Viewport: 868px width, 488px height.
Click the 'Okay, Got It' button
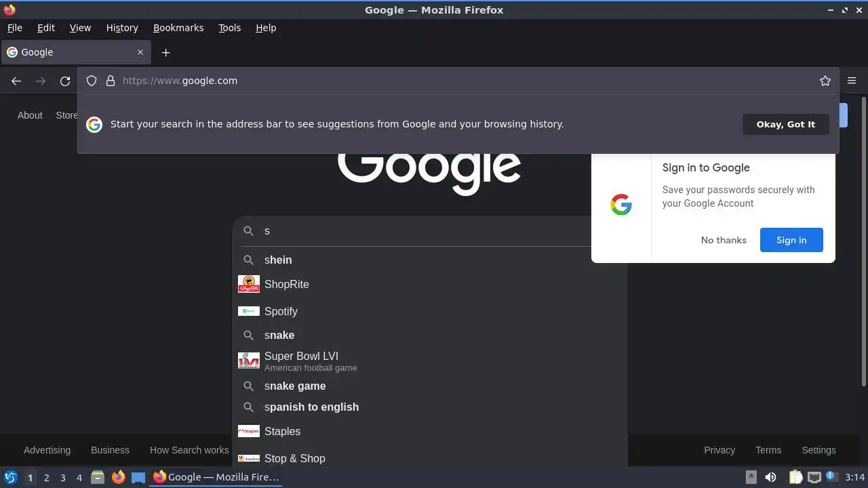[x=786, y=124]
